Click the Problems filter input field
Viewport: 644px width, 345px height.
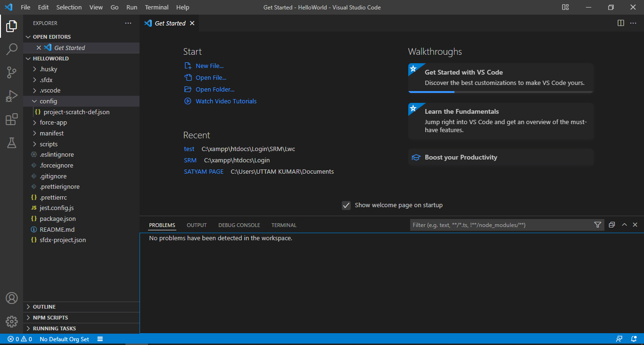[500, 225]
